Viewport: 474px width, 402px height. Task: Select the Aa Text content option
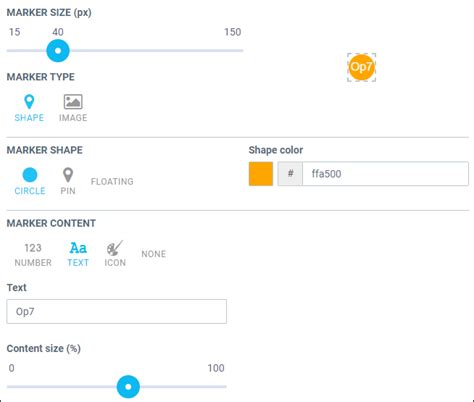coord(78,248)
